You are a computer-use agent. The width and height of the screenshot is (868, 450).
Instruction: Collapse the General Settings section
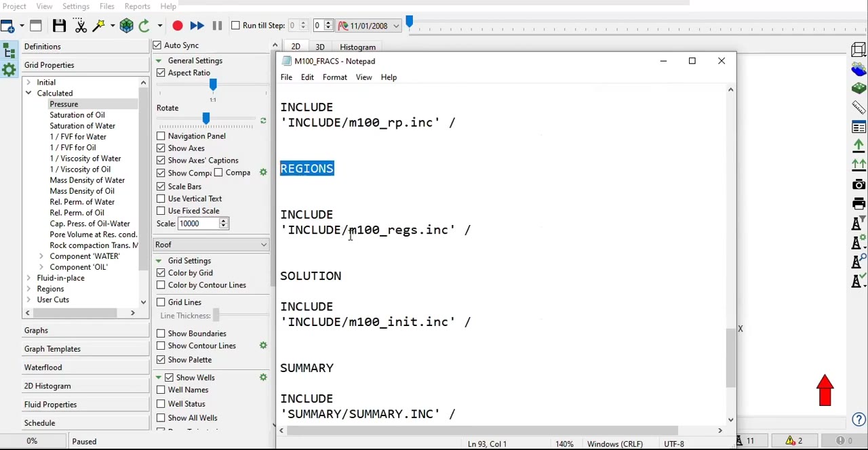coord(158,61)
